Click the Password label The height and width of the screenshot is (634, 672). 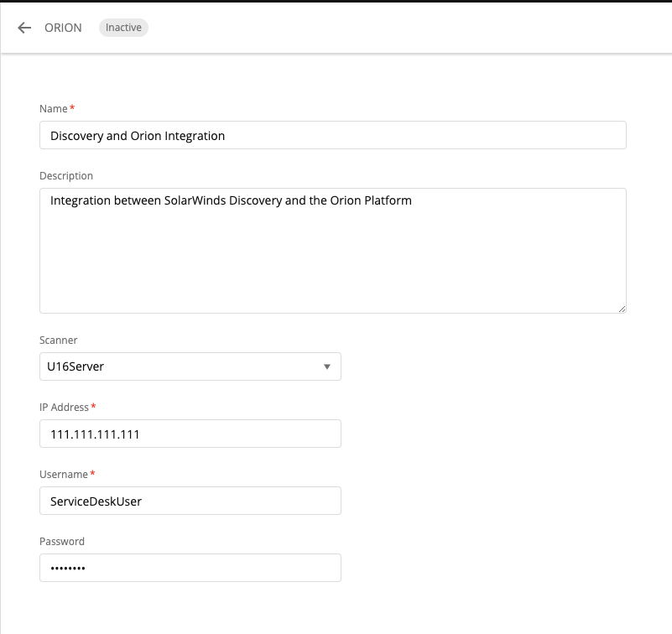click(x=62, y=542)
